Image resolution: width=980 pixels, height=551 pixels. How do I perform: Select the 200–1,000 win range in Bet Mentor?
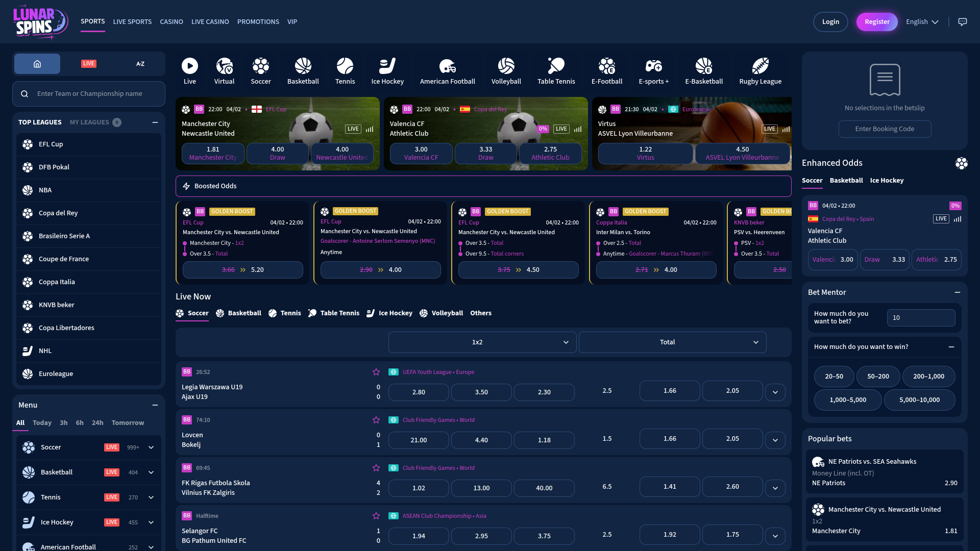pos(928,376)
